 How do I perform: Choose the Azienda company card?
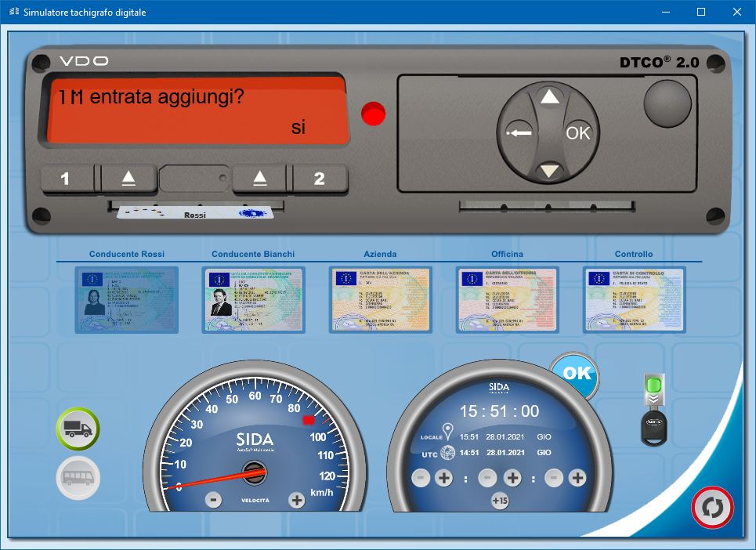(380, 300)
